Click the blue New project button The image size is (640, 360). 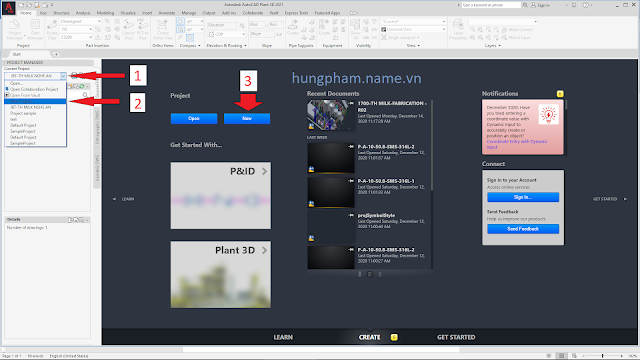click(x=247, y=118)
